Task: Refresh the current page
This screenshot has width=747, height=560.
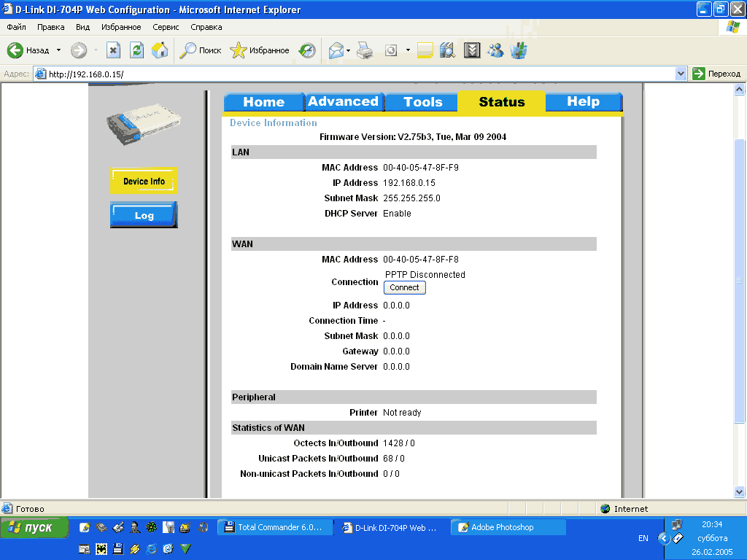Action: [136, 50]
